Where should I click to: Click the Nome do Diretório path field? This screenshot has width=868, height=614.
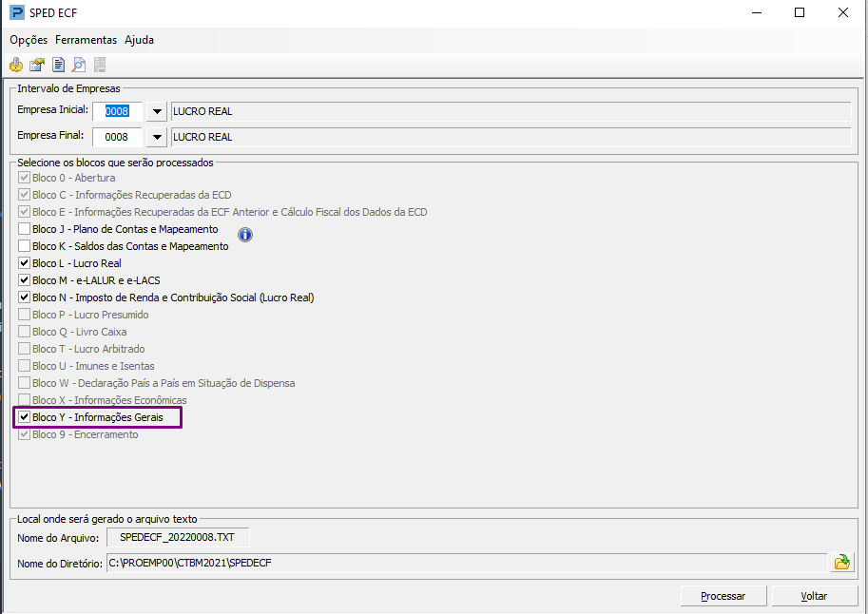coord(467,563)
